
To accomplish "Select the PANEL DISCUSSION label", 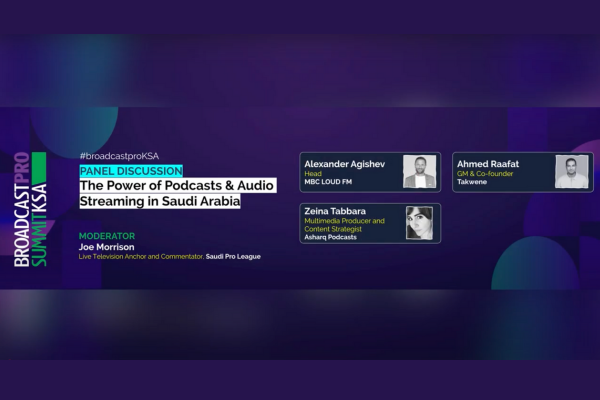I will tap(131, 171).
